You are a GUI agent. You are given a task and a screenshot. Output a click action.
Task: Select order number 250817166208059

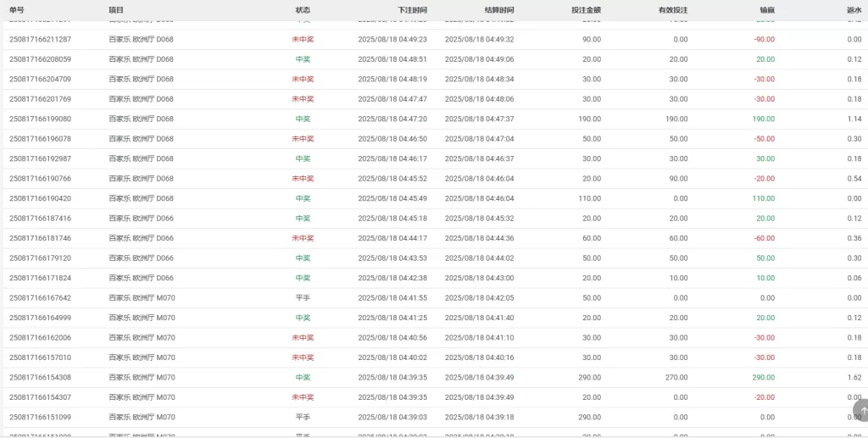click(x=40, y=59)
